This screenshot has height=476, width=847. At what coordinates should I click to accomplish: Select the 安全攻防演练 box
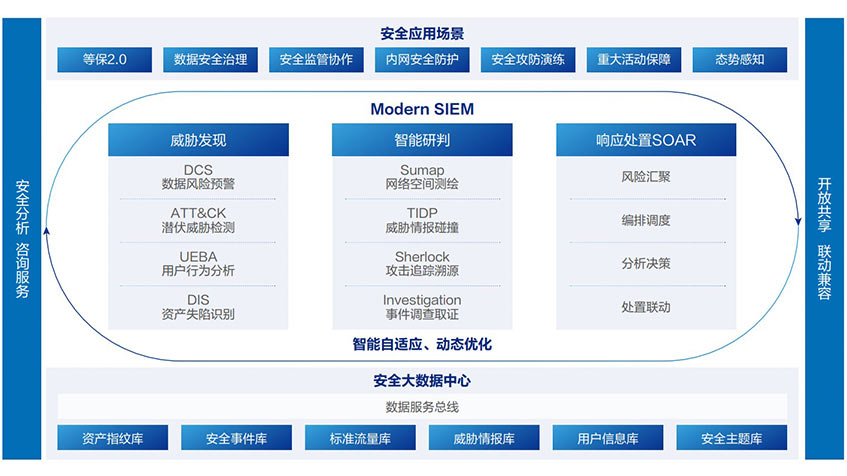click(x=528, y=60)
